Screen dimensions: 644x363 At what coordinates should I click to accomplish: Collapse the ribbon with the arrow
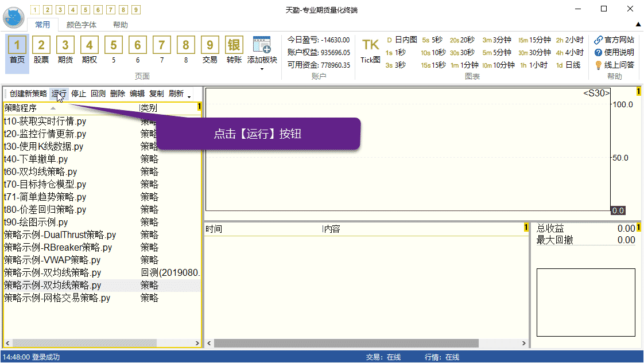(x=638, y=25)
